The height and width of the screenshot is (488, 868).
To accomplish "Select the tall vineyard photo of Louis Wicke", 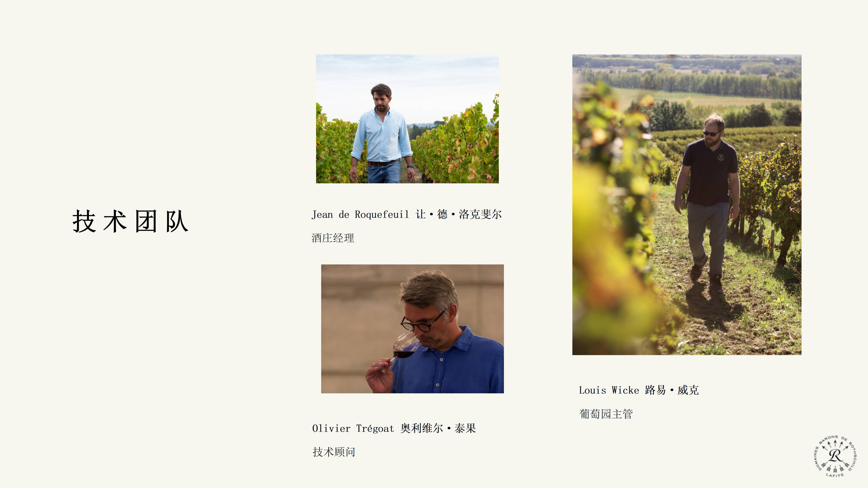I will pyautogui.click(x=687, y=205).
